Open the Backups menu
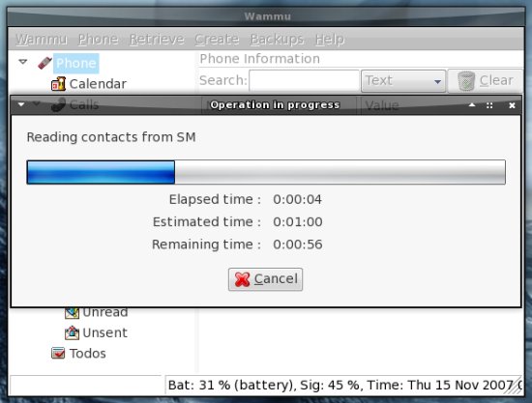Screen dimensions: 532x403 coord(277,40)
